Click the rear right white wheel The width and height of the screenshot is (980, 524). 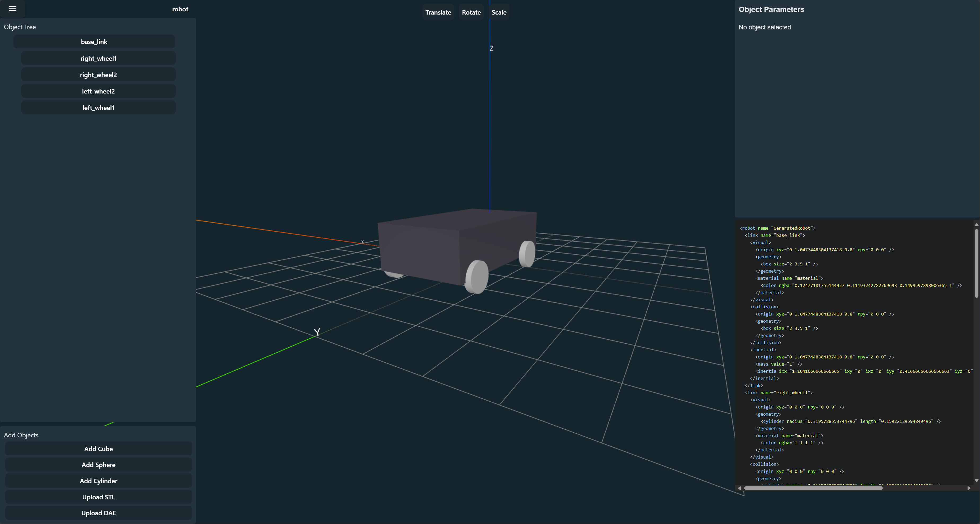point(527,254)
